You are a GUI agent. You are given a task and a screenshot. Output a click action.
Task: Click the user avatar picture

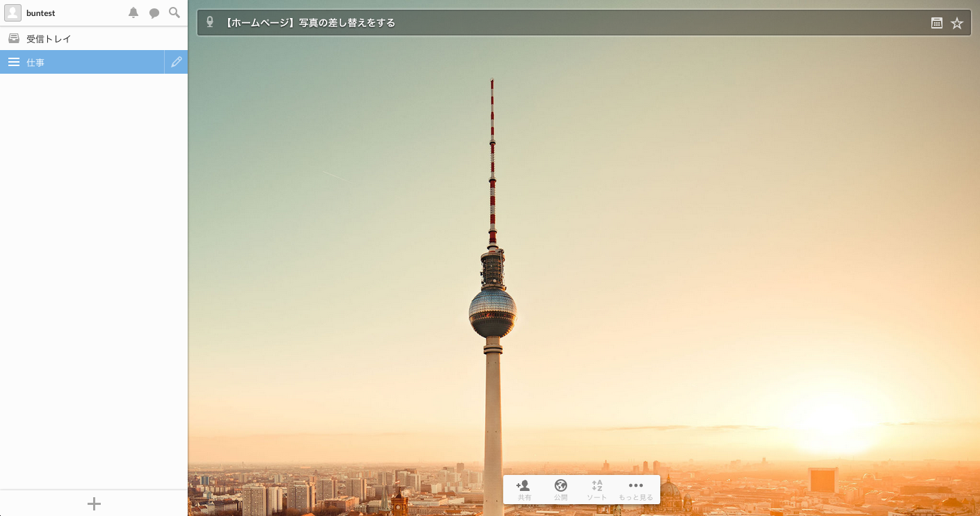pos(13,13)
